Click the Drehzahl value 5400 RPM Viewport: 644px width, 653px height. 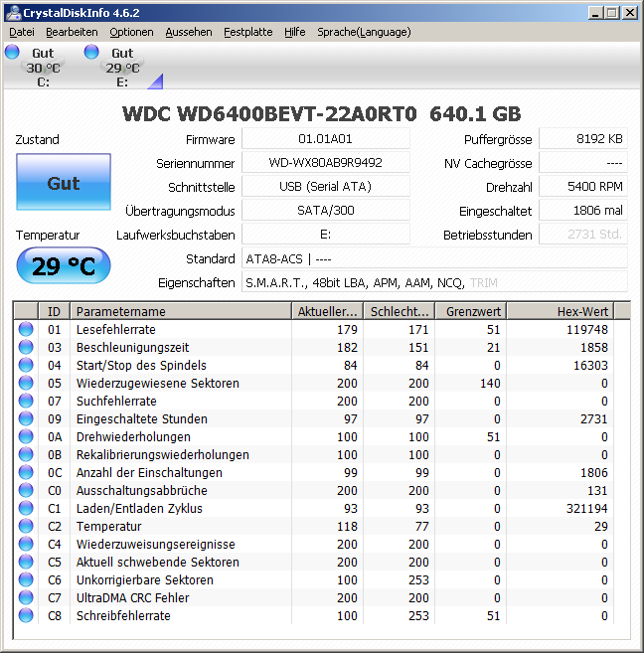coord(583,186)
